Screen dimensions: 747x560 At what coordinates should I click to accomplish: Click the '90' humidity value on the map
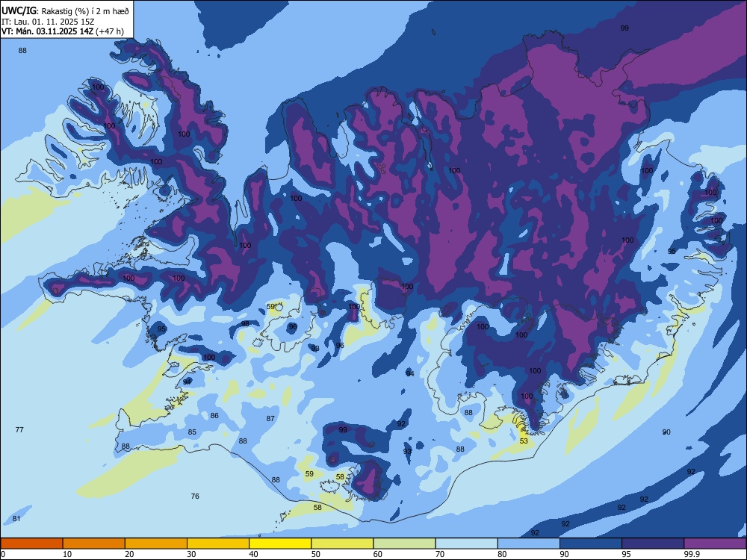coord(666,432)
